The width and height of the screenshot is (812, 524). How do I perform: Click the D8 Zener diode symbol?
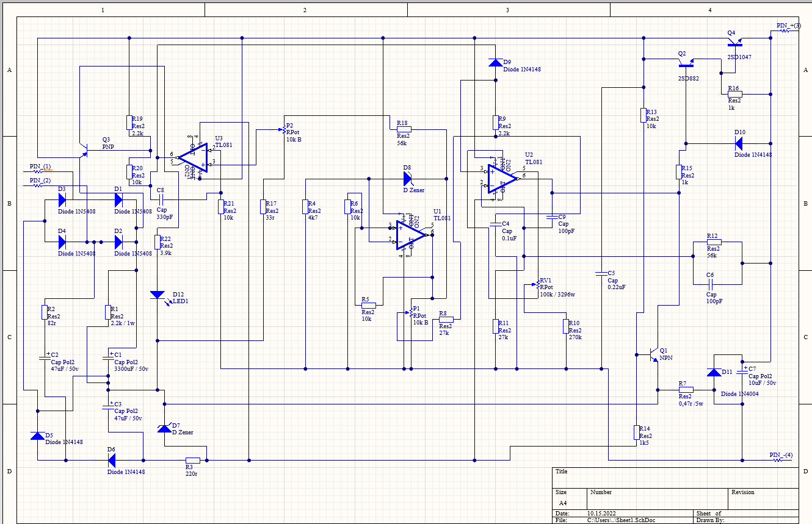click(408, 179)
